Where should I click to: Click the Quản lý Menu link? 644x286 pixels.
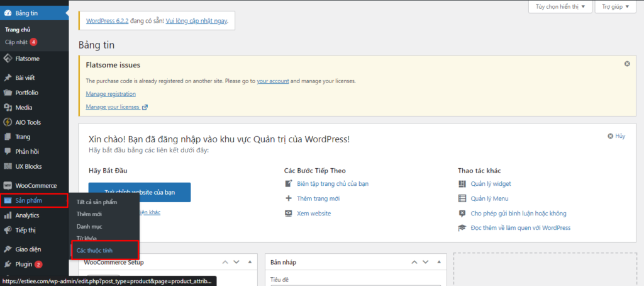click(x=489, y=198)
